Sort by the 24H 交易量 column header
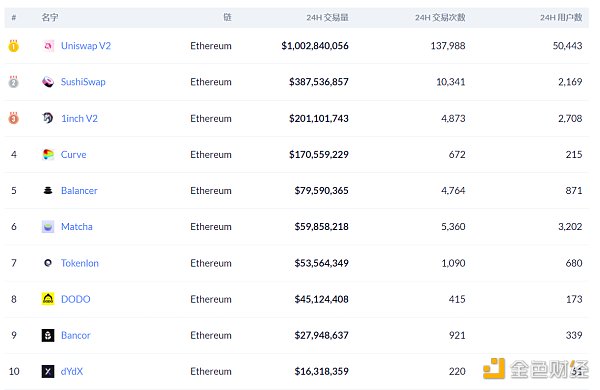Image resolution: width=600 pixels, height=390 pixels. pyautogui.click(x=327, y=17)
